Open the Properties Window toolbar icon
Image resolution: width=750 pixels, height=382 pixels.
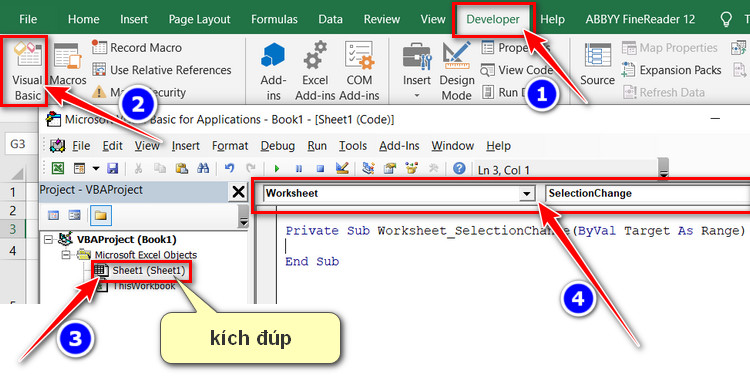(x=390, y=168)
